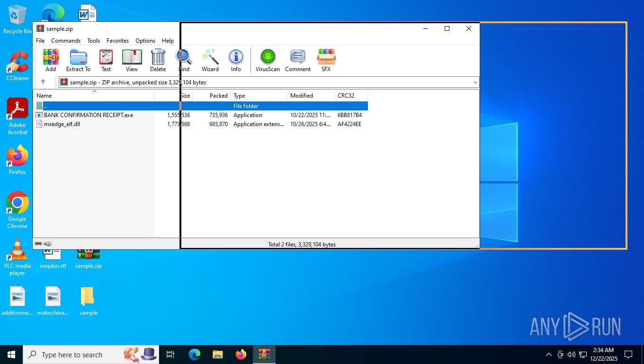
Task: Open Adobe Acrobat desktop shortcut
Action: tap(18, 116)
